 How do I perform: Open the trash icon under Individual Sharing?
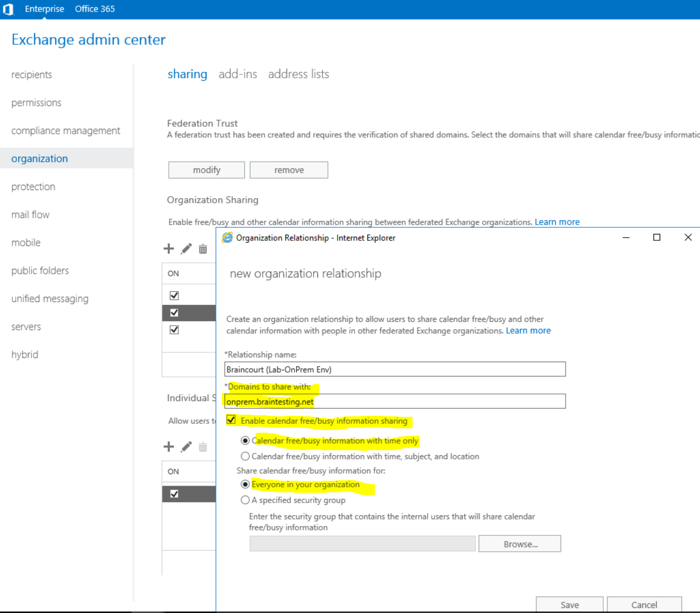[x=202, y=447]
